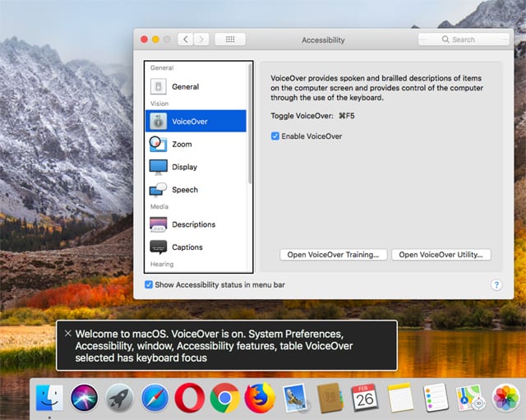Open Mail app with bird stamp icon

point(295,398)
